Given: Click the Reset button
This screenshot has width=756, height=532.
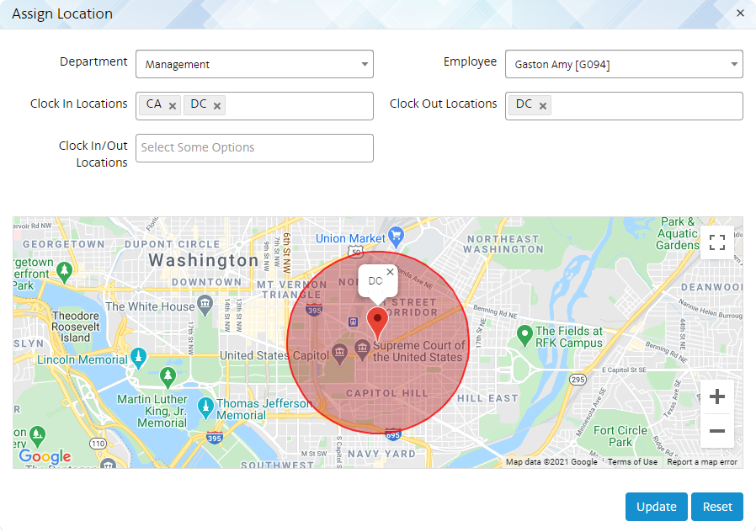Looking at the screenshot, I should pos(716,507).
